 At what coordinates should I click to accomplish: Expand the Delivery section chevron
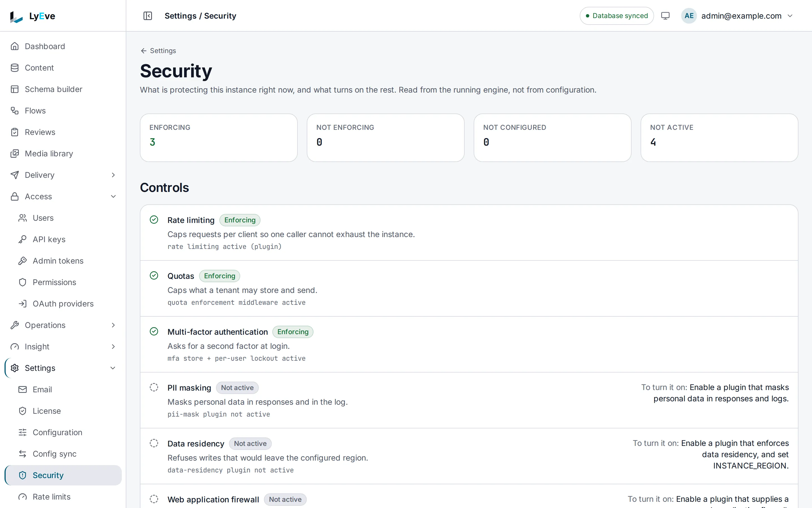(113, 175)
